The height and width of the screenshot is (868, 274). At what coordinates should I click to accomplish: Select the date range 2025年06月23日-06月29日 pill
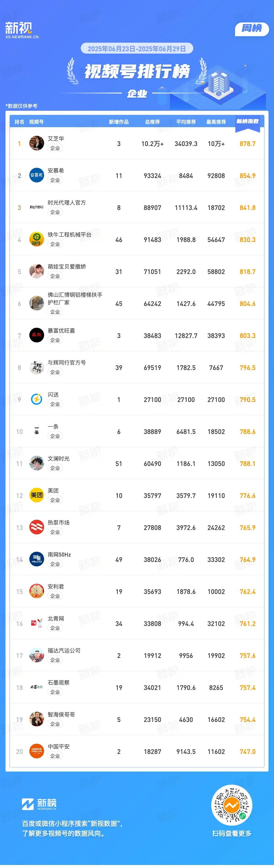(x=137, y=48)
